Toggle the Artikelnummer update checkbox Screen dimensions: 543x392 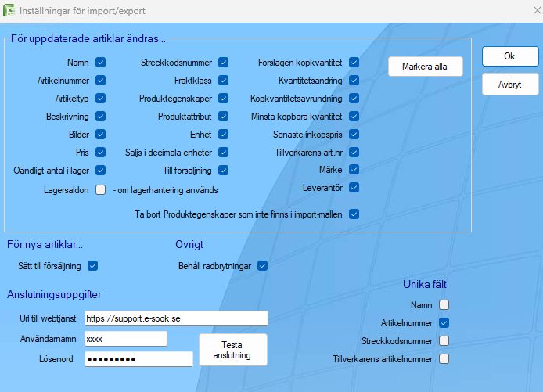tap(100, 81)
